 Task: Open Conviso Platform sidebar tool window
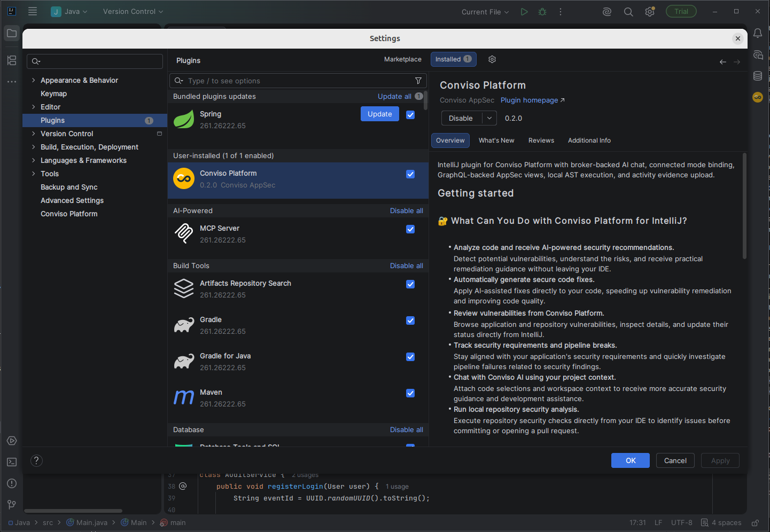pos(758,97)
